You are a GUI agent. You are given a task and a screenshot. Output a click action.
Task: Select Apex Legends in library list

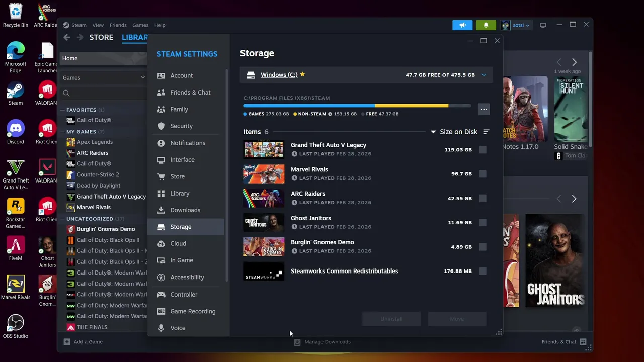pyautogui.click(x=95, y=142)
